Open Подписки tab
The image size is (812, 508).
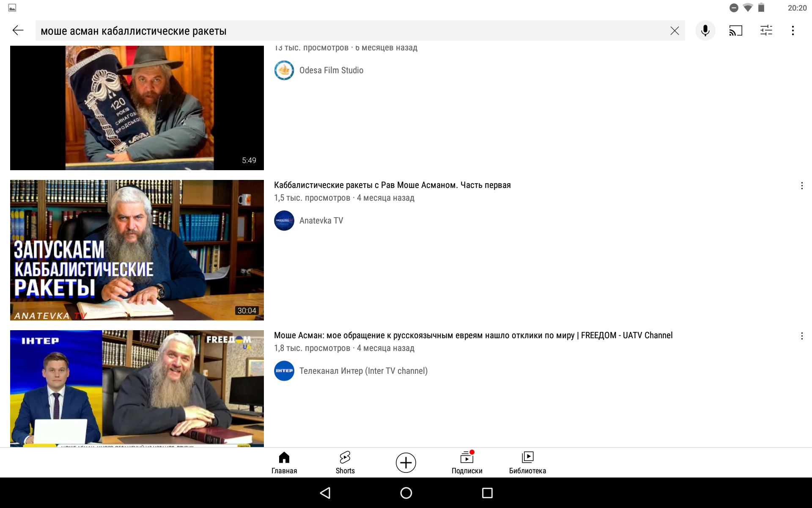467,463
